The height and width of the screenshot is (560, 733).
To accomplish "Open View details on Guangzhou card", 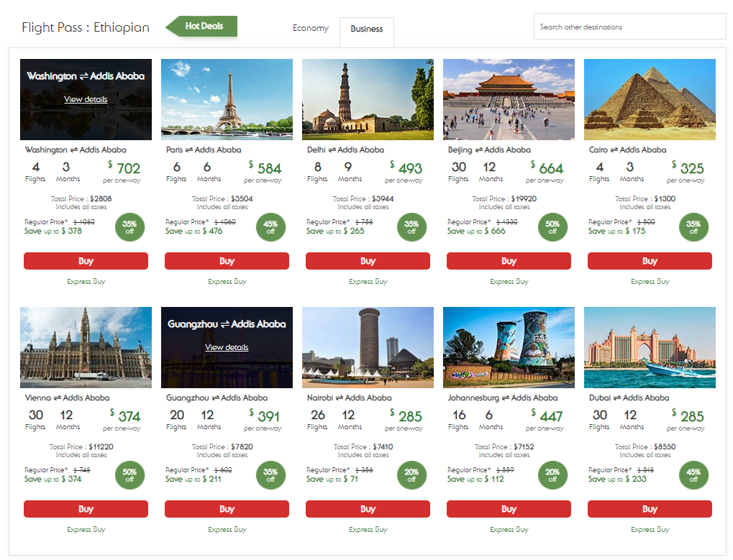I will (x=227, y=347).
